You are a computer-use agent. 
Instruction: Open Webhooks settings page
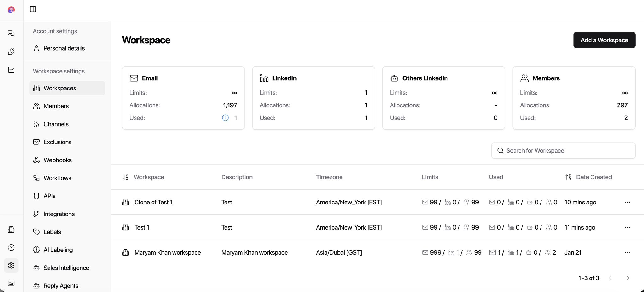(58, 160)
